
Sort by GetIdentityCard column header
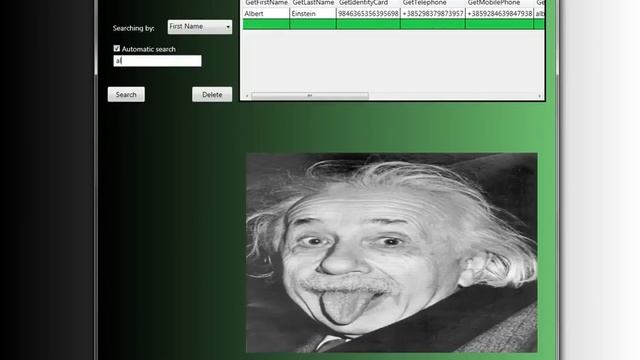pos(368,3)
